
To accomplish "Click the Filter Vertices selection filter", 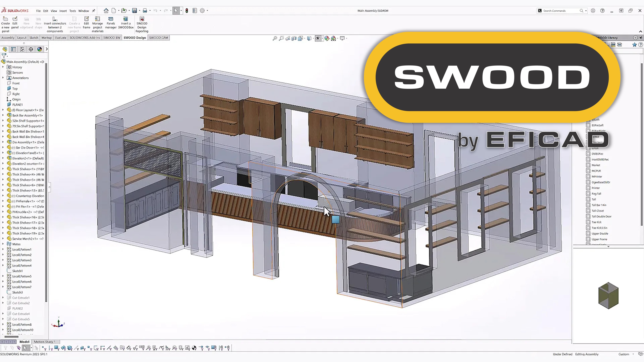I will (44, 348).
